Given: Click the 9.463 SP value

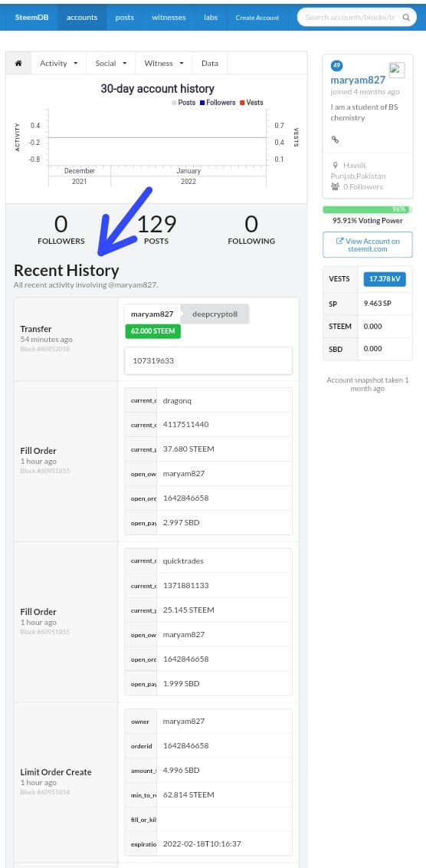Looking at the screenshot, I should (x=377, y=304).
